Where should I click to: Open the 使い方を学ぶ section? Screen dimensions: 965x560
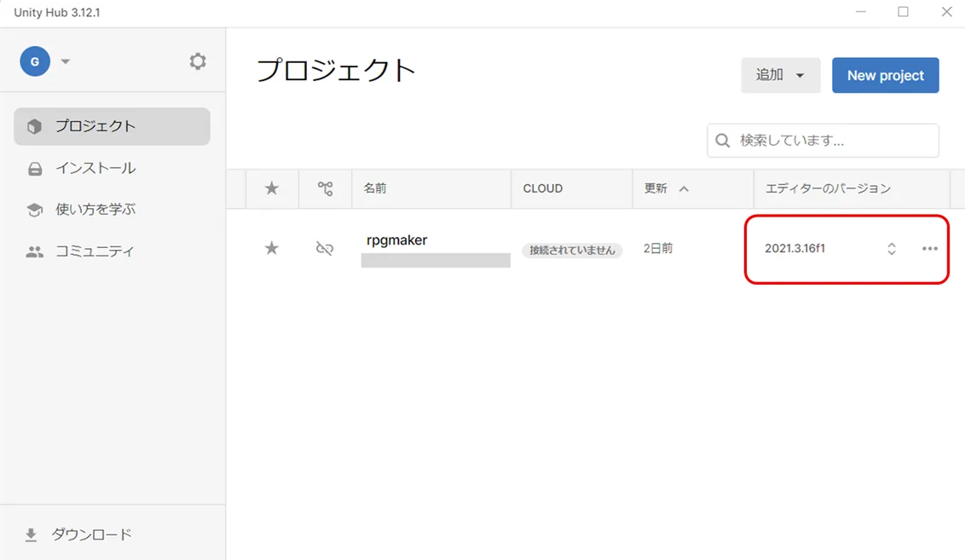(x=95, y=210)
